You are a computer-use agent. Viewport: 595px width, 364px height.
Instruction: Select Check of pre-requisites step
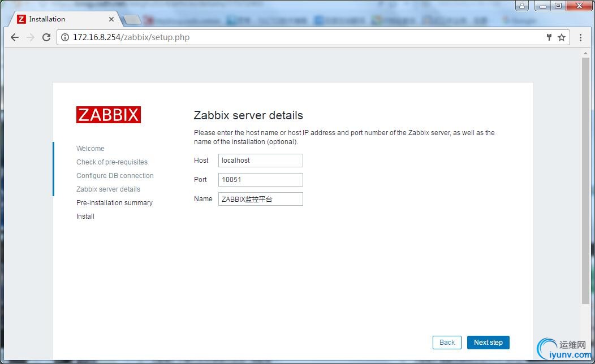click(x=112, y=162)
